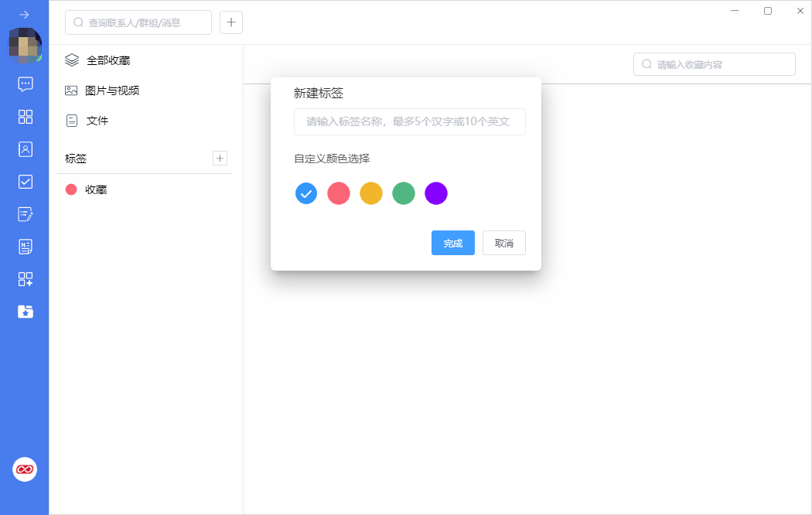Select 图片与视频 category
The height and width of the screenshot is (515, 812).
pos(111,90)
